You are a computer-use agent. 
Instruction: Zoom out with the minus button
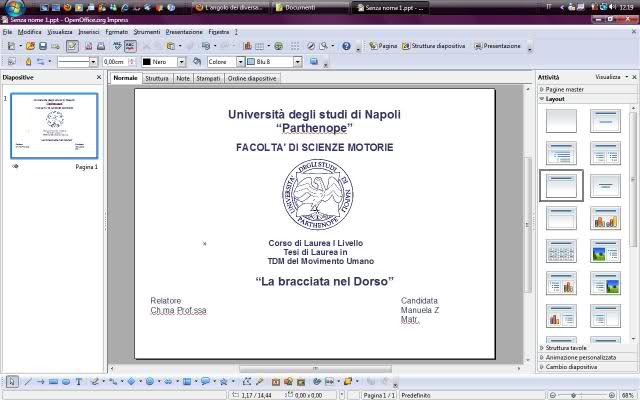pos(553,395)
